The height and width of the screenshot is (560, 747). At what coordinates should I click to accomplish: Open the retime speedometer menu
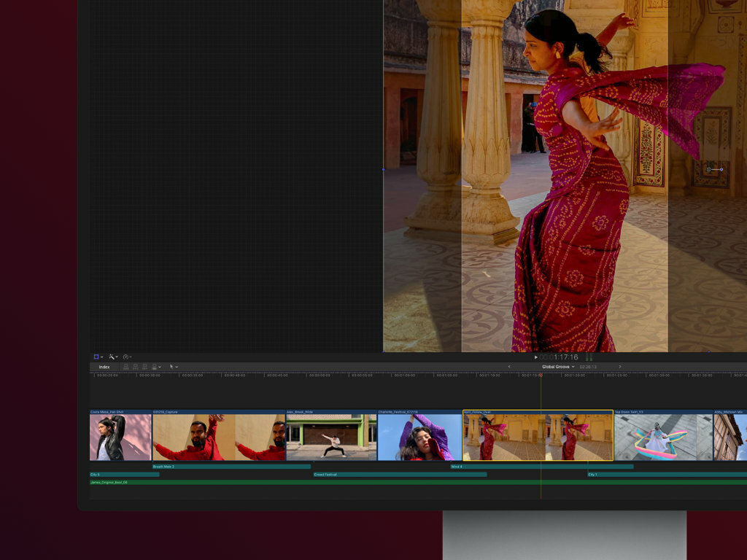click(127, 357)
